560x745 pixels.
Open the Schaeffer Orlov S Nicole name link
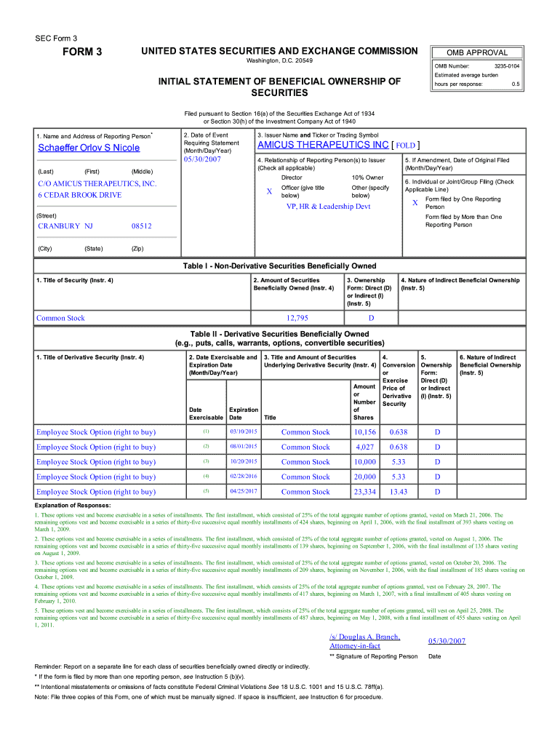pos(89,148)
